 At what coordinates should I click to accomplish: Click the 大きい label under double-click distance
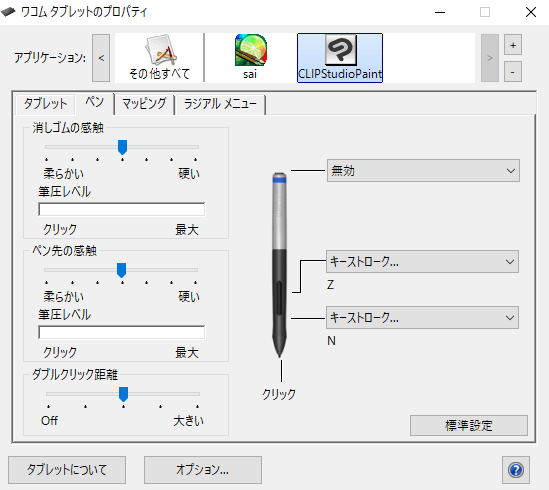[188, 421]
